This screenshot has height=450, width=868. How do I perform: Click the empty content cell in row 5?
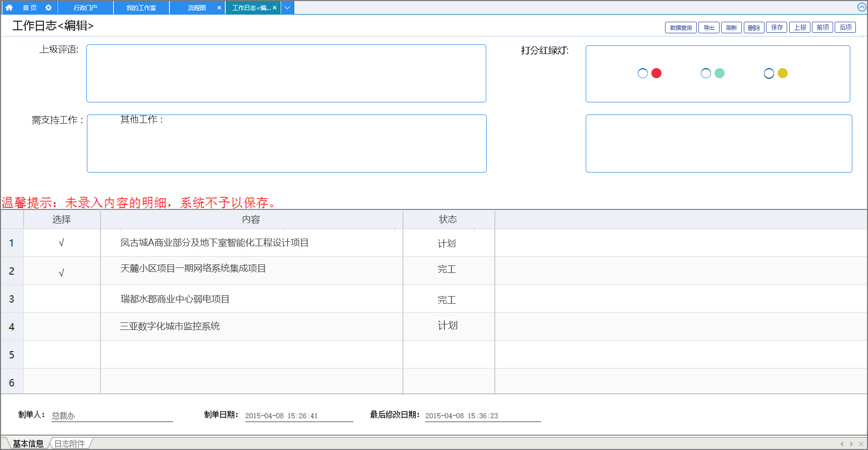(x=251, y=355)
